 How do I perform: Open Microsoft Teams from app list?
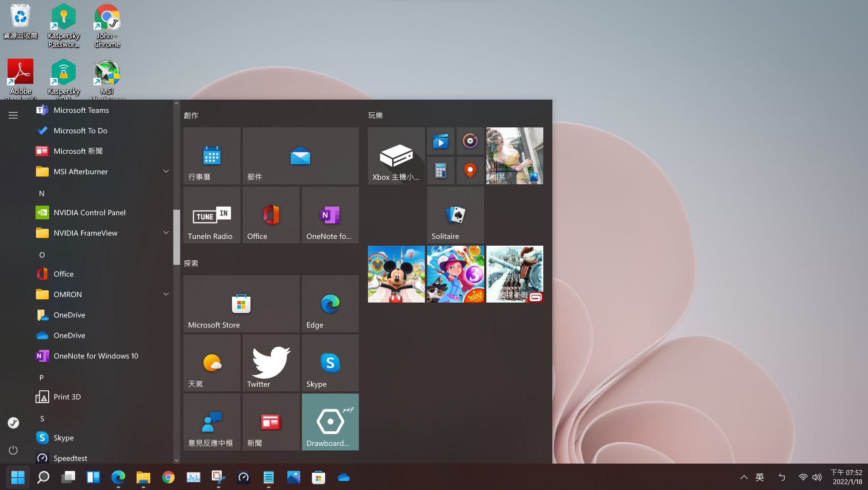tap(102, 110)
